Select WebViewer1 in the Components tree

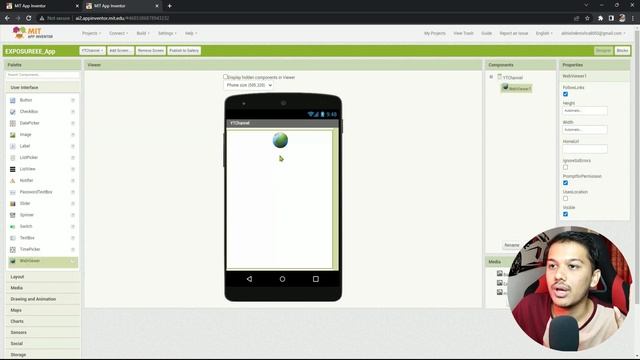(517, 88)
